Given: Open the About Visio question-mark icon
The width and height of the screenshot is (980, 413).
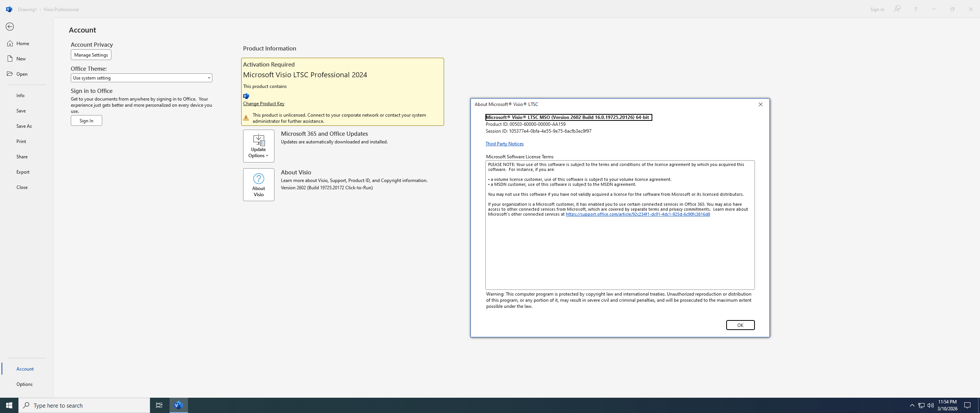Looking at the screenshot, I should [x=258, y=179].
